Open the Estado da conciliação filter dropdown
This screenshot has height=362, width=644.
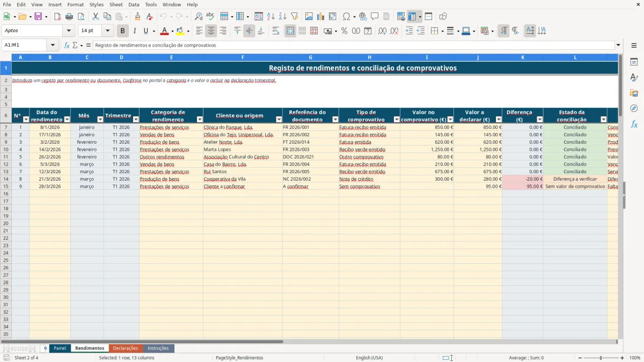point(604,120)
